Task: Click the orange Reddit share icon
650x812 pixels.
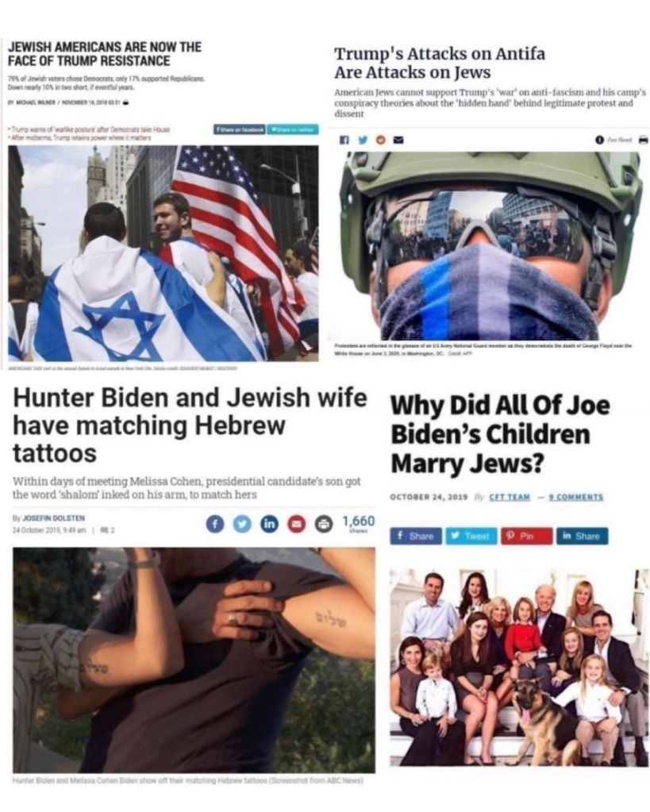Action: 381,140
